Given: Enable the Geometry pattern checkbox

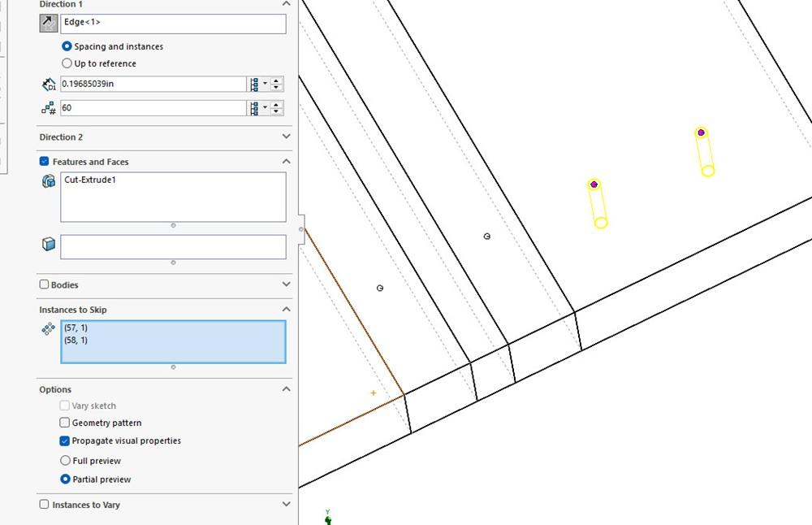Looking at the screenshot, I should (x=65, y=423).
